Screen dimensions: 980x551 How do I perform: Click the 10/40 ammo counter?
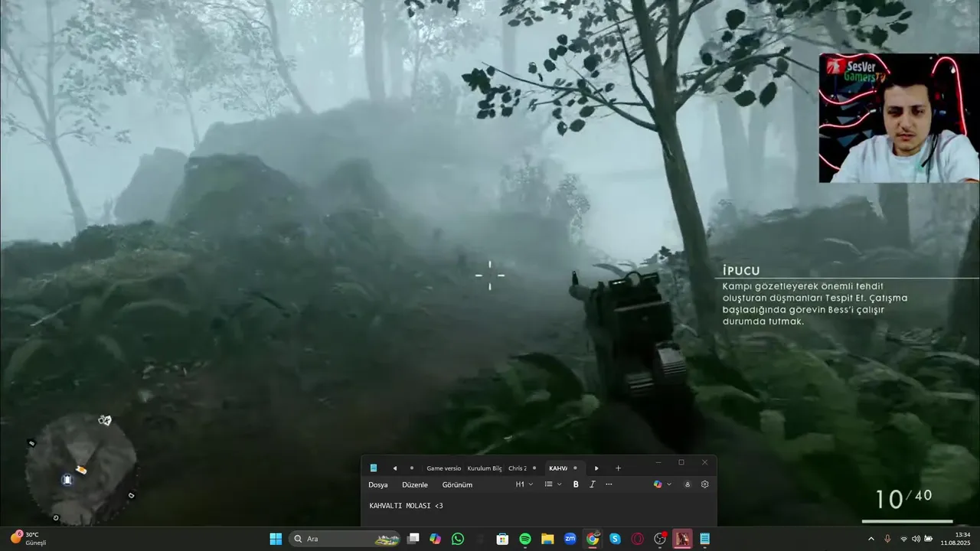tap(903, 498)
